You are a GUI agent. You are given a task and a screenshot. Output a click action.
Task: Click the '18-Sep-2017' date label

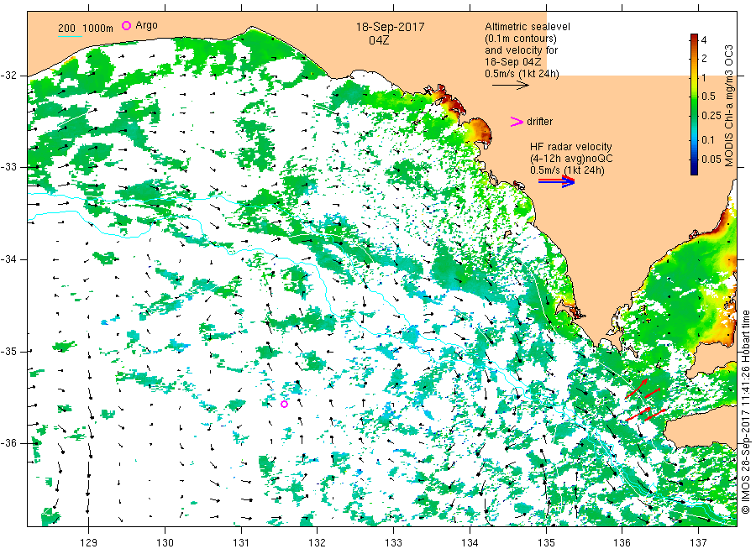coord(390,27)
